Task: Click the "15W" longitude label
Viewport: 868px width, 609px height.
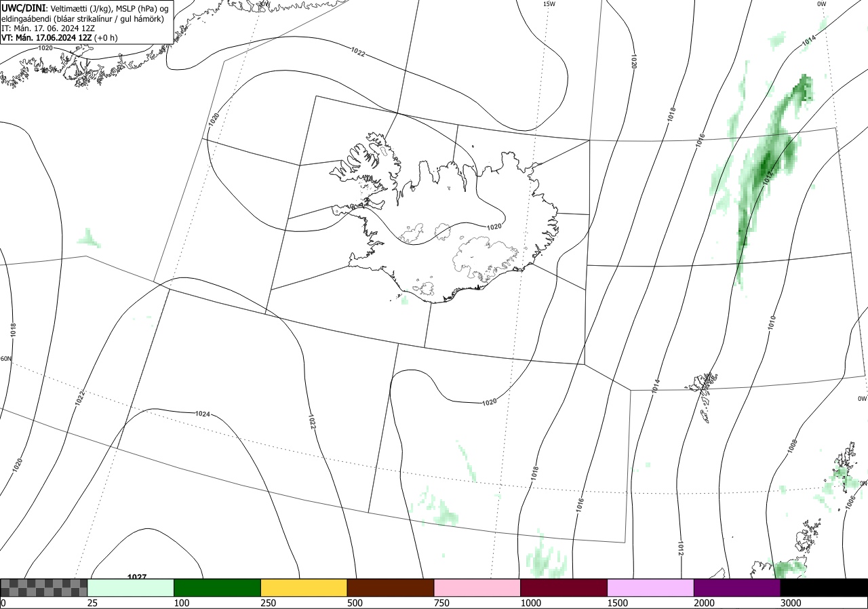Action: (549, 4)
